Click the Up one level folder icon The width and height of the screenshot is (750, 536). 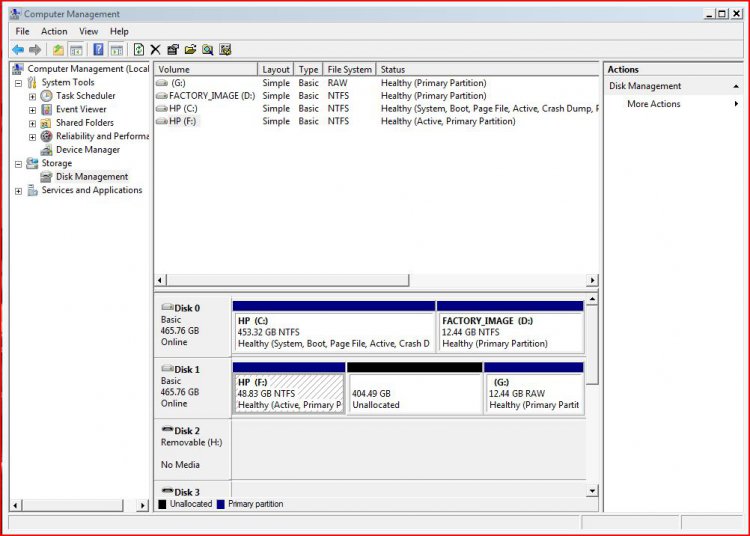pyautogui.click(x=58, y=50)
